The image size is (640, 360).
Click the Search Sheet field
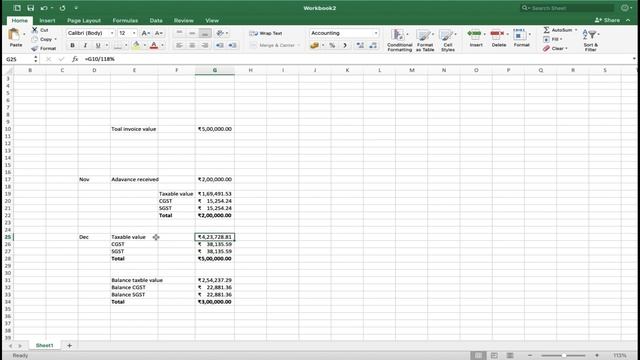pos(567,8)
